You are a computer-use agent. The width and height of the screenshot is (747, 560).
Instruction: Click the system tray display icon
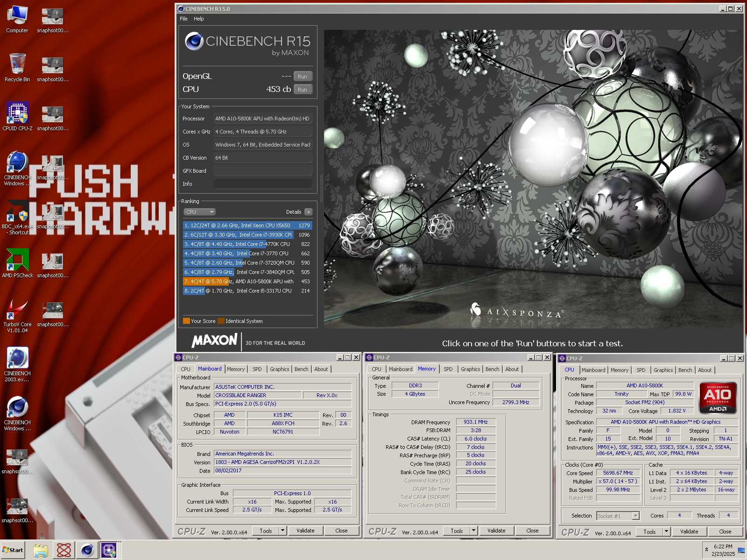click(741, 550)
